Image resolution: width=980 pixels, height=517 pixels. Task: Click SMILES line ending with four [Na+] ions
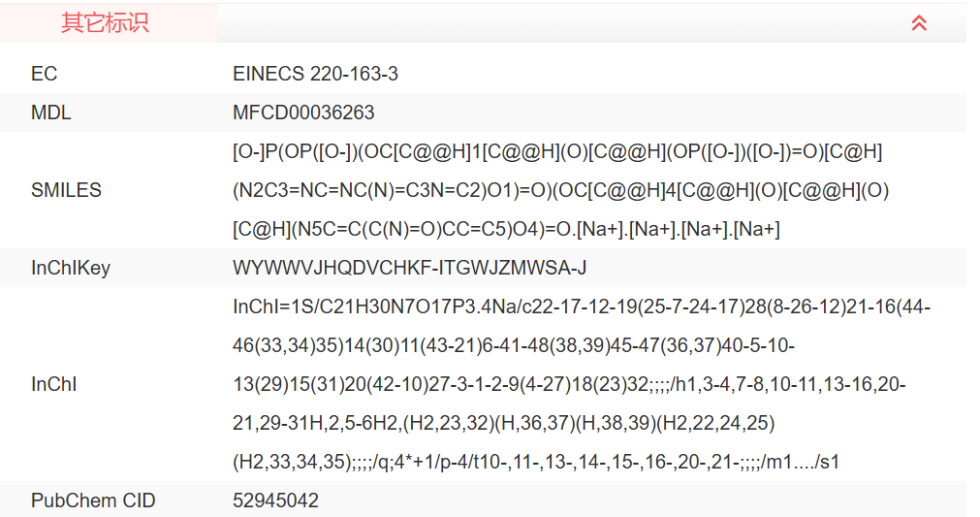(x=506, y=230)
